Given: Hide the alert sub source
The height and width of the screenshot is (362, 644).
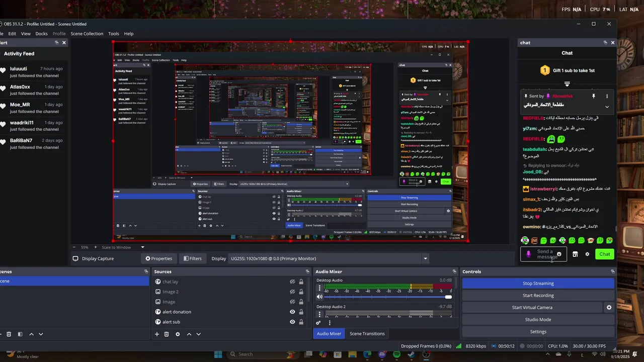Looking at the screenshot, I should pos(292,322).
